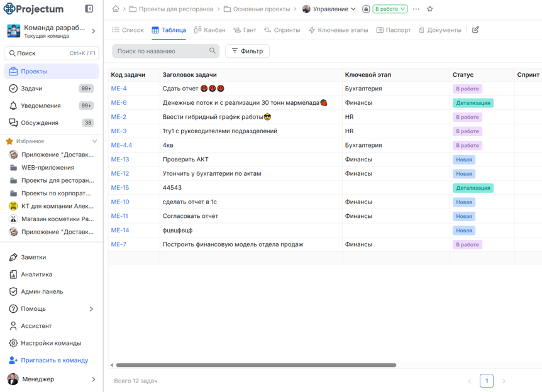542x392 pixels.
Task: Click the Поиск по названию search field
Action: click(159, 51)
